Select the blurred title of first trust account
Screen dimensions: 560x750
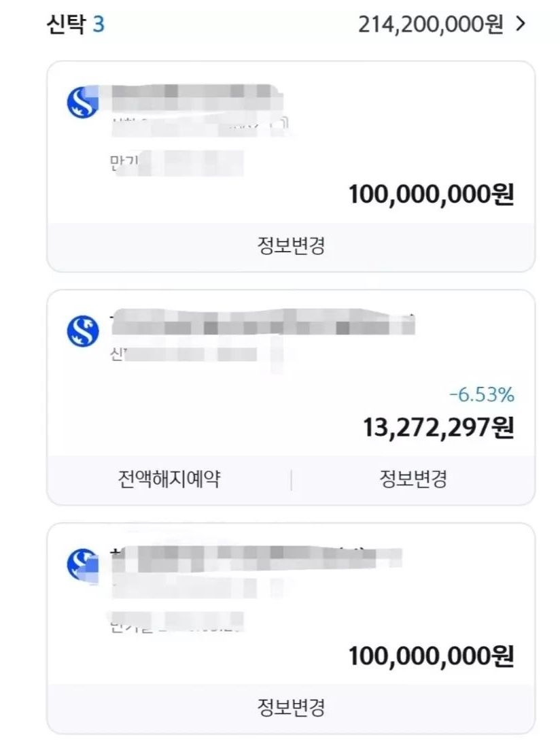coord(197,97)
